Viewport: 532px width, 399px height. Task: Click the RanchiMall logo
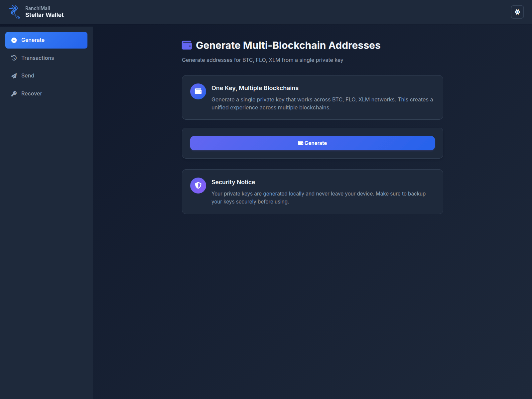tap(15, 12)
